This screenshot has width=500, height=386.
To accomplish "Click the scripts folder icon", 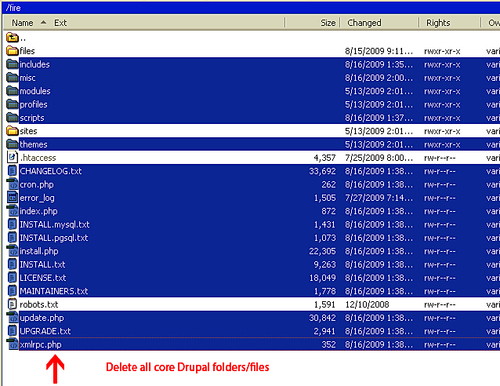I will [x=12, y=117].
